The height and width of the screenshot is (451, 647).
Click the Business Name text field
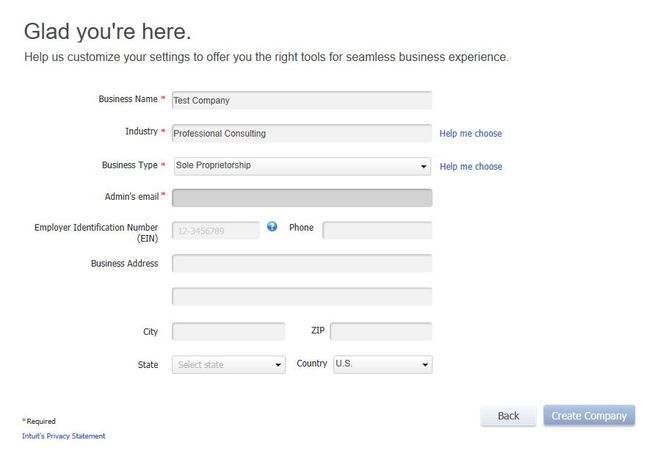[x=301, y=100]
